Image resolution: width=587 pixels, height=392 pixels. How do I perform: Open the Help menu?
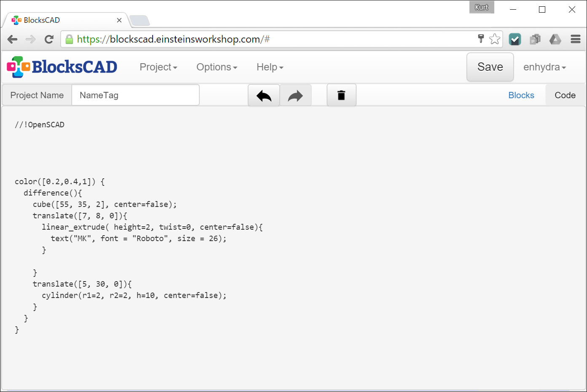[269, 67]
